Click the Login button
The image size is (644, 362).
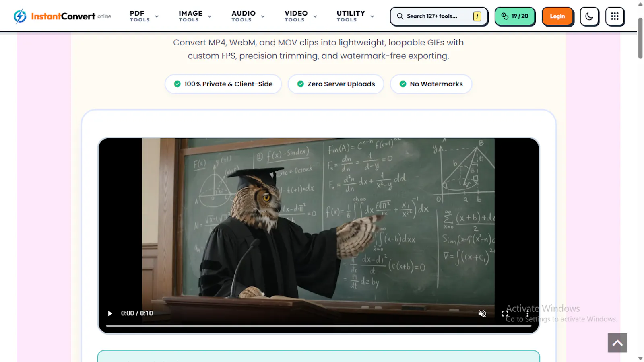pyautogui.click(x=557, y=16)
